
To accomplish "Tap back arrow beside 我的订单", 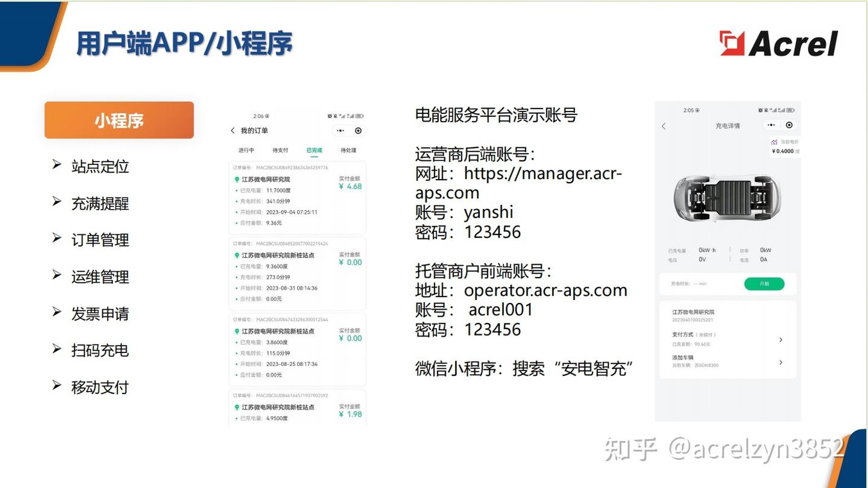I will click(233, 131).
